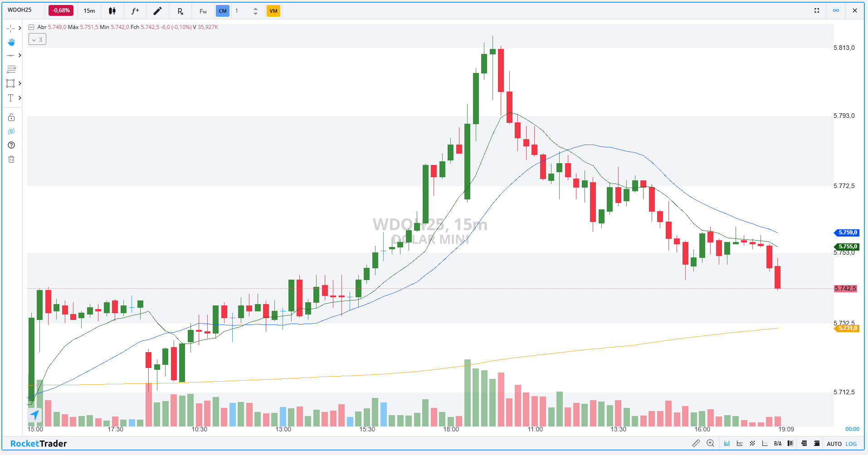The width and height of the screenshot is (868, 455).
Task: Toggle the volume bars display icon
Action: [x=727, y=444]
